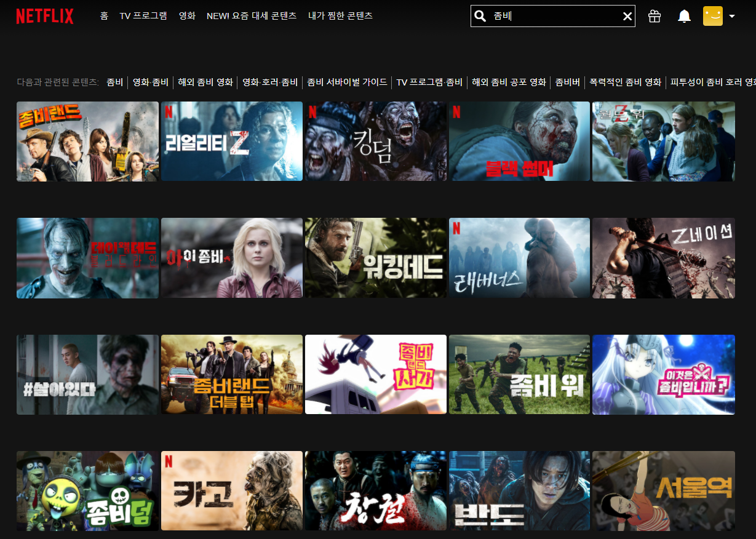Open the 영화 menu item

coord(187,15)
